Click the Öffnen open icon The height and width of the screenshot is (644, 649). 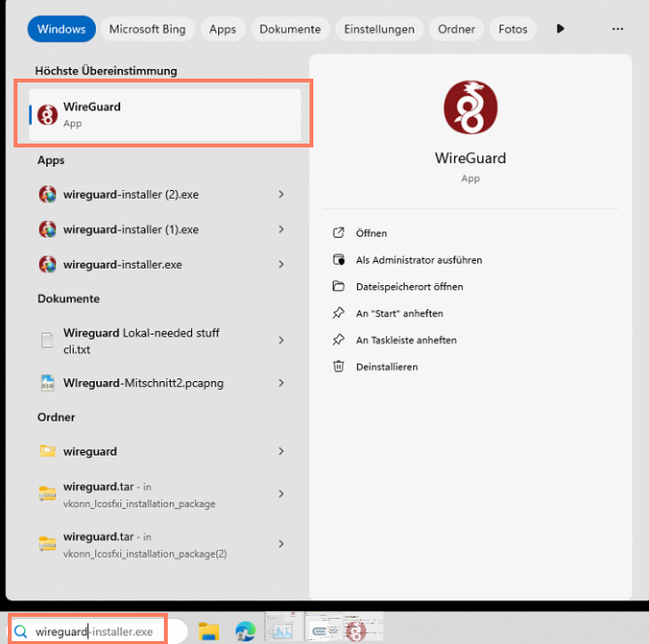339,233
